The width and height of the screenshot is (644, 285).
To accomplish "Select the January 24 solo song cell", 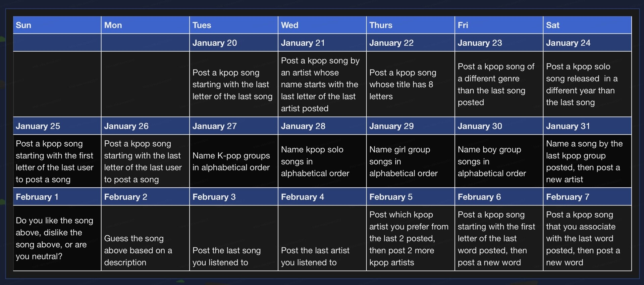I will tap(587, 84).
